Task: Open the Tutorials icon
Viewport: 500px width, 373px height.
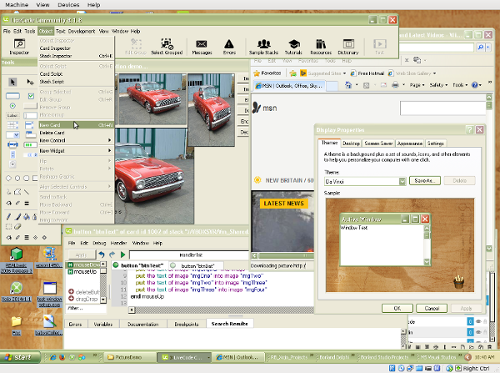Action: pos(294,46)
